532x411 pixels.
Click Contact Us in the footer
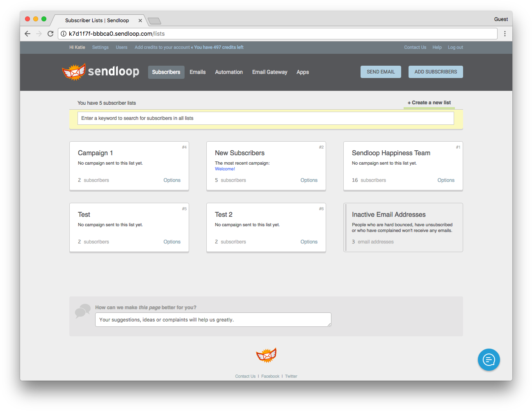click(x=245, y=377)
